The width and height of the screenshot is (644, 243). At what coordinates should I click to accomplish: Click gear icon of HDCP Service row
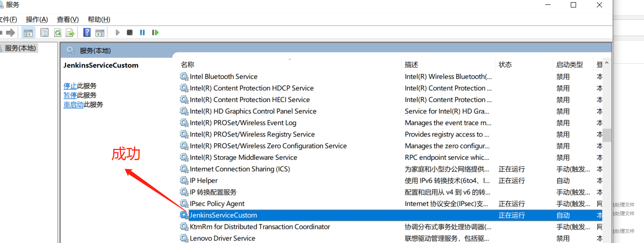pyautogui.click(x=184, y=88)
